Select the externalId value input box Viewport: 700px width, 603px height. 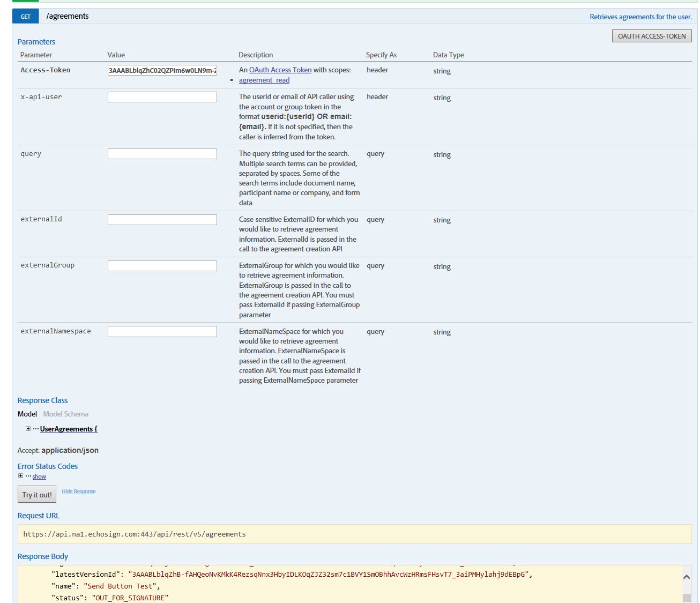coord(162,219)
